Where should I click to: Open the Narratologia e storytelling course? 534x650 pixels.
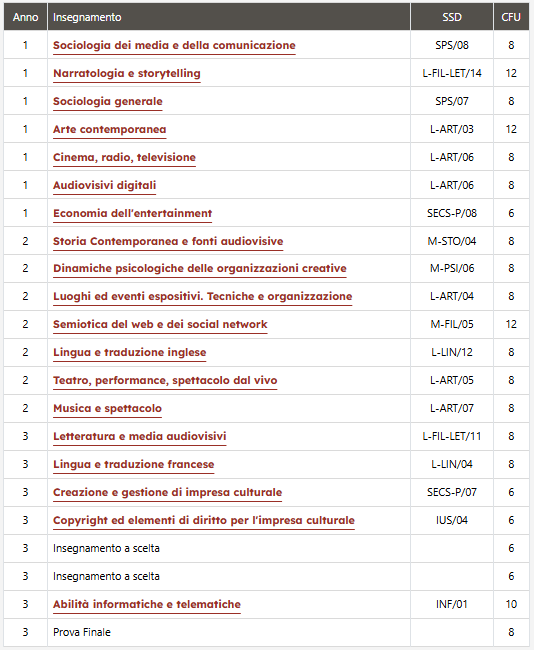(126, 73)
